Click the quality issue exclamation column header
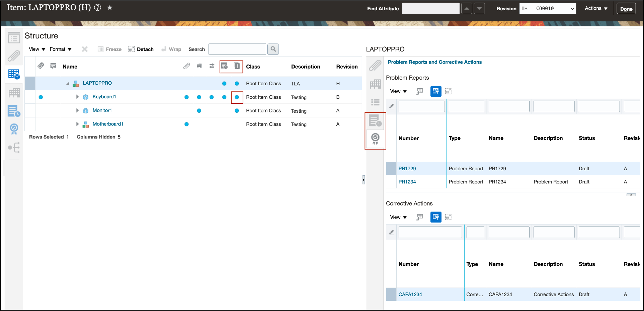 pos(237,66)
